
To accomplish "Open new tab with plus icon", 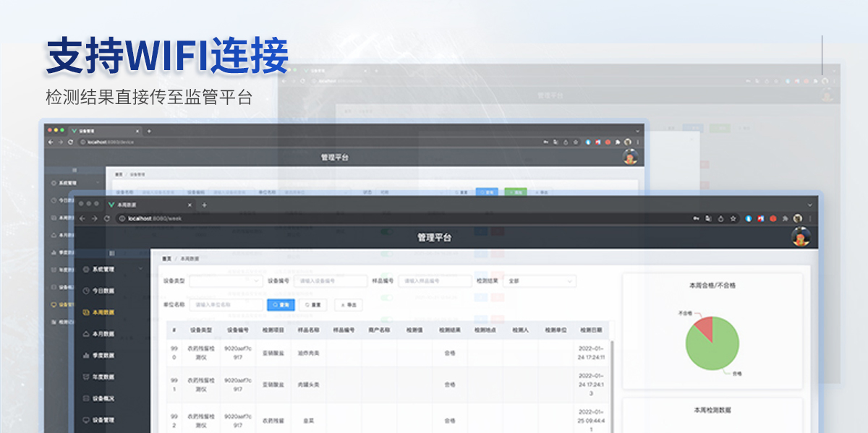I will 204,205.
